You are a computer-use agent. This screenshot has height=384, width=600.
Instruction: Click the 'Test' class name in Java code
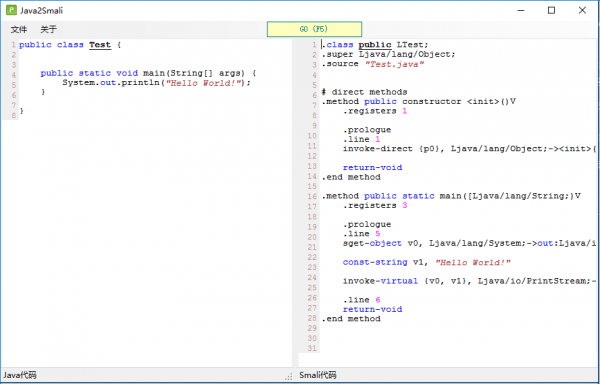coord(100,45)
